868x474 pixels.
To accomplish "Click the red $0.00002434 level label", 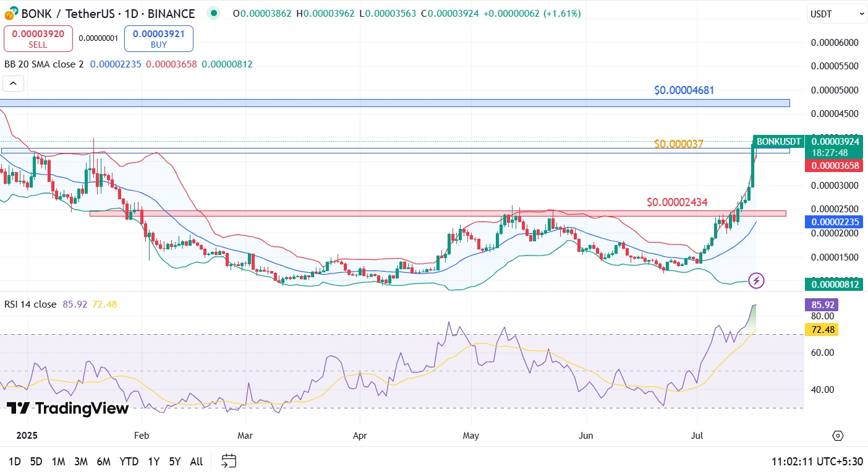I will tap(677, 202).
